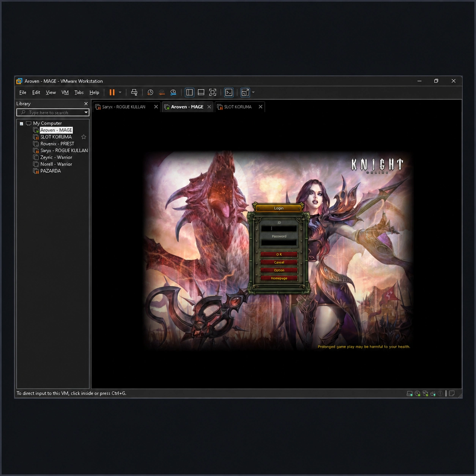Click the USB controller status icon
The height and width of the screenshot is (476, 476).
(433, 394)
